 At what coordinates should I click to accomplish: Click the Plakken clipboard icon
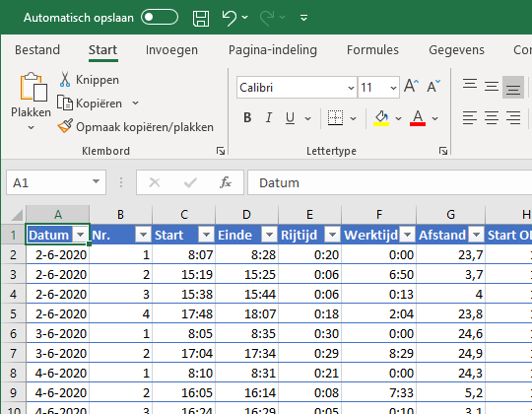pos(33,87)
